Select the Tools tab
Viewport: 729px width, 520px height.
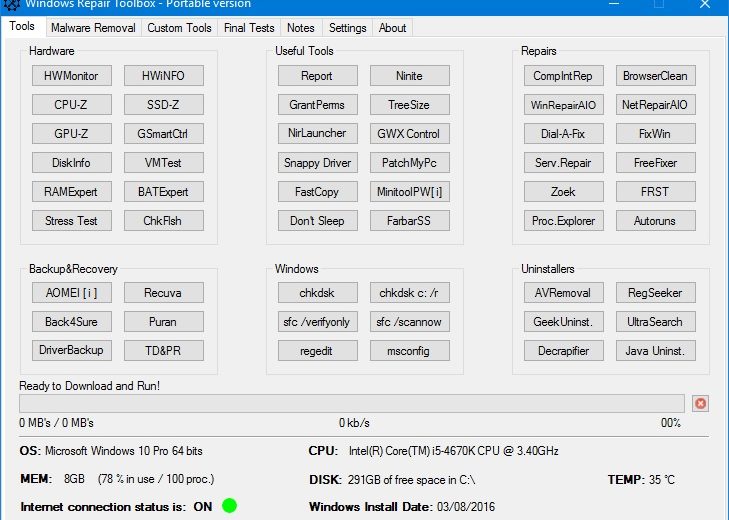pyautogui.click(x=22, y=26)
